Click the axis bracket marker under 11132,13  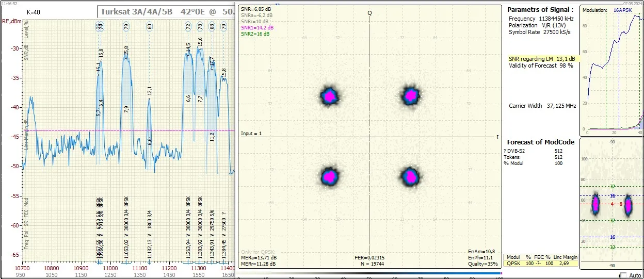click(x=149, y=262)
